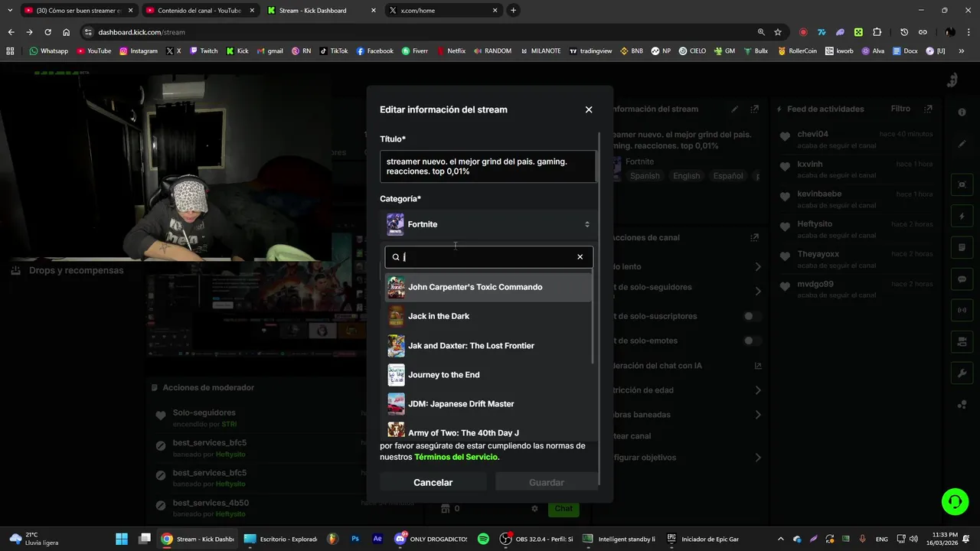Click the camera icon in right sidebar
Image resolution: width=980 pixels, height=551 pixels.
(x=962, y=342)
